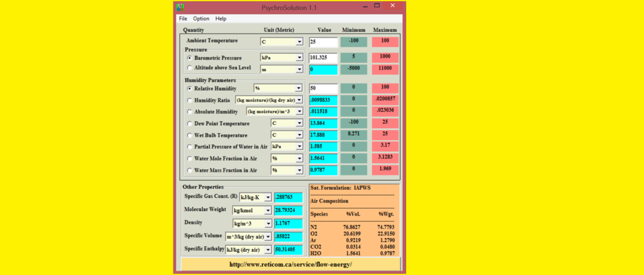The width and height of the screenshot is (644, 275).
Task: Click the N2 row in Air Composition
Action: tap(352, 227)
